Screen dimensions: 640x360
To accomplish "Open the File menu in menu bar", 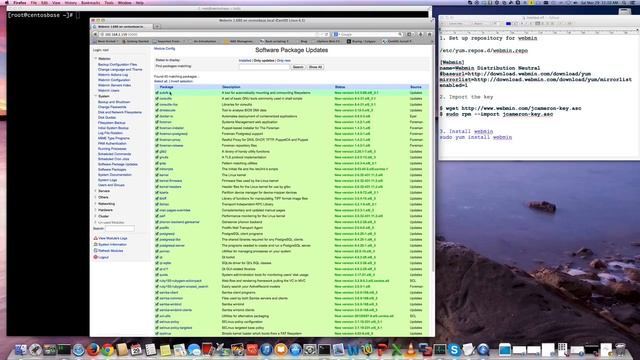I will click(x=33, y=2).
